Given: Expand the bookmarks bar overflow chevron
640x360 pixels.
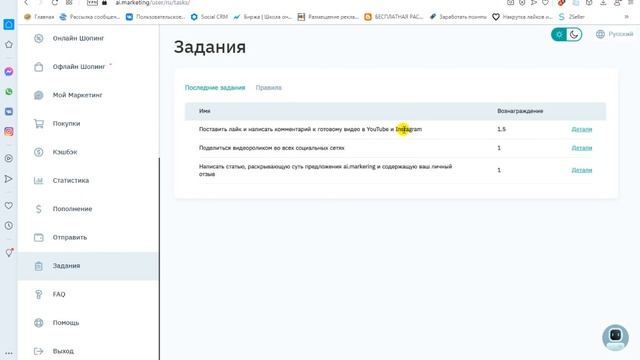Looking at the screenshot, I should [627, 17].
